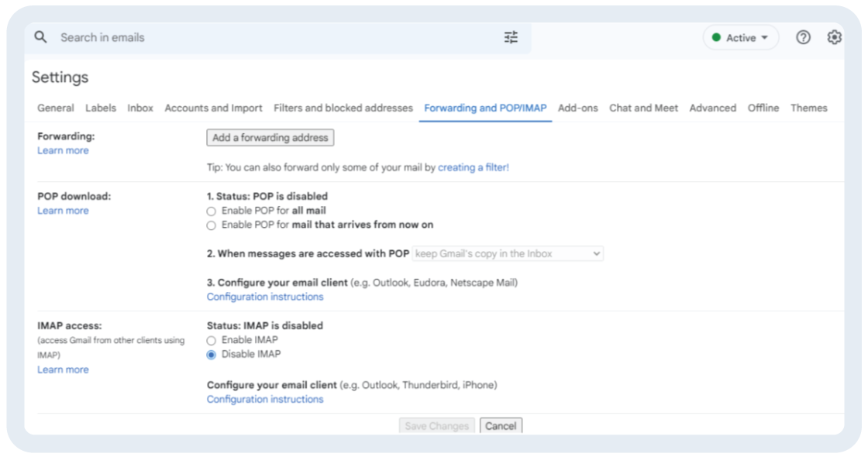Open the Themes settings tab
868x457 pixels.
pyautogui.click(x=808, y=108)
